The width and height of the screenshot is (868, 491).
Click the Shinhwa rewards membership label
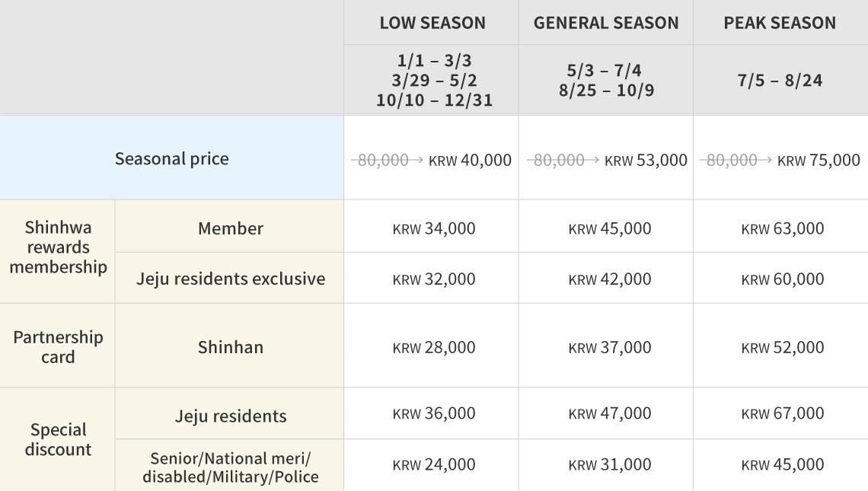[58, 247]
